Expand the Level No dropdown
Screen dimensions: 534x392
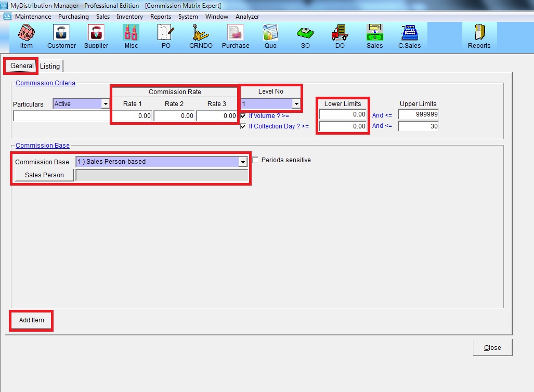[x=296, y=104]
